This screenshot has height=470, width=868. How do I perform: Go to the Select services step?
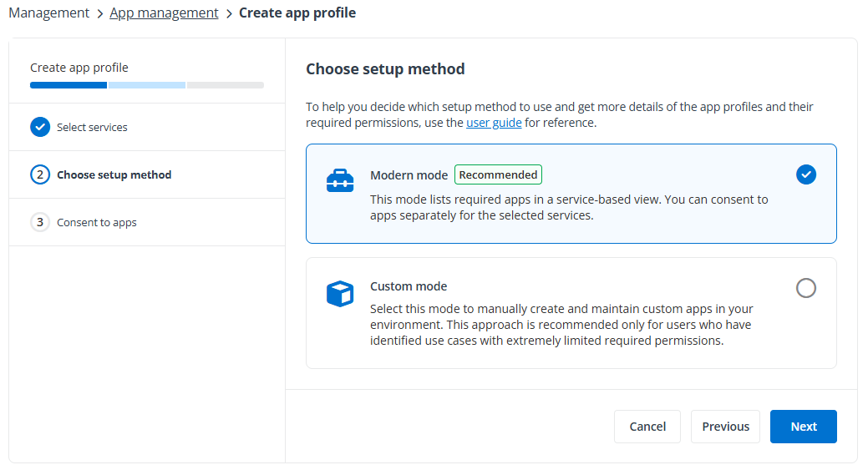click(147, 127)
